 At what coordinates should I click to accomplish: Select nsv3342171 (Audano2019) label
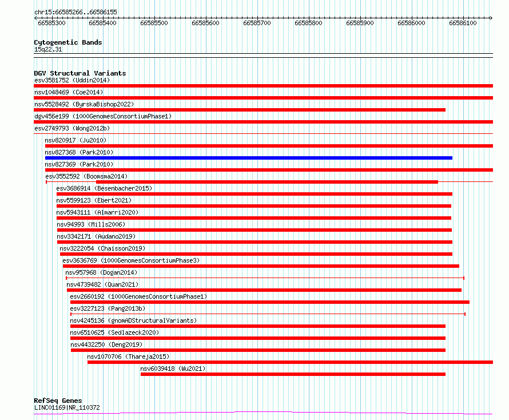pyautogui.click(x=96, y=236)
